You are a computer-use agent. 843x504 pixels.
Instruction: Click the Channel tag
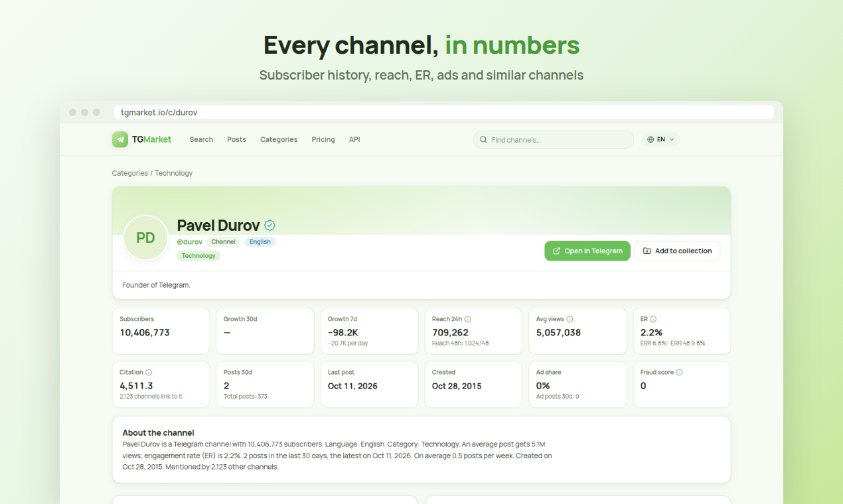coord(224,242)
